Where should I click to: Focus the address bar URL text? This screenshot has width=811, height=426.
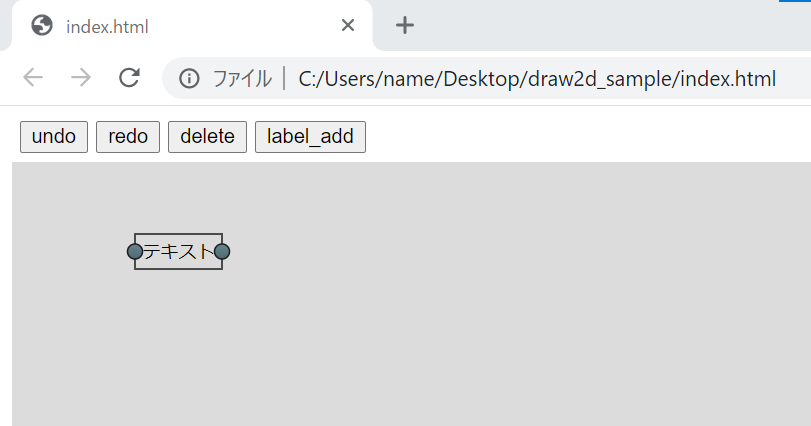click(x=537, y=79)
